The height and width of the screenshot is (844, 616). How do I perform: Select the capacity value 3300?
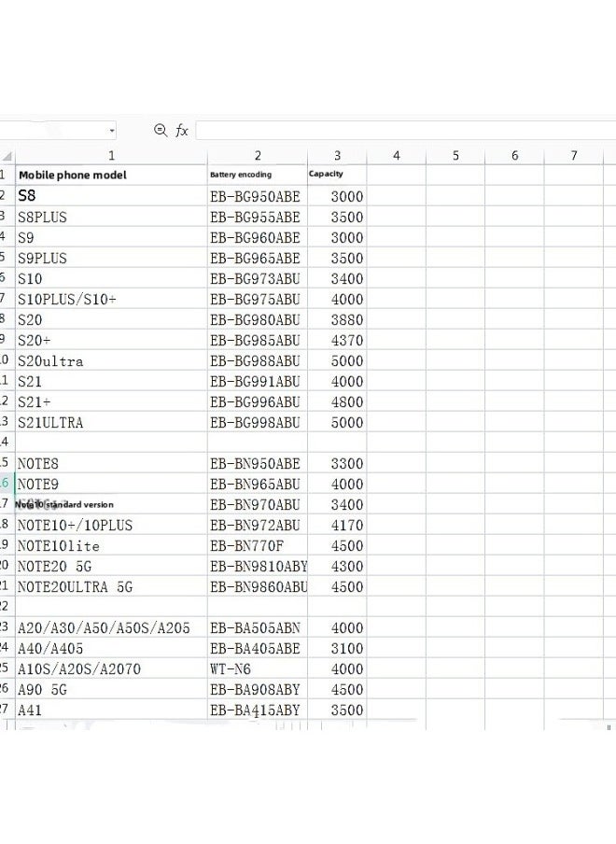(x=337, y=463)
